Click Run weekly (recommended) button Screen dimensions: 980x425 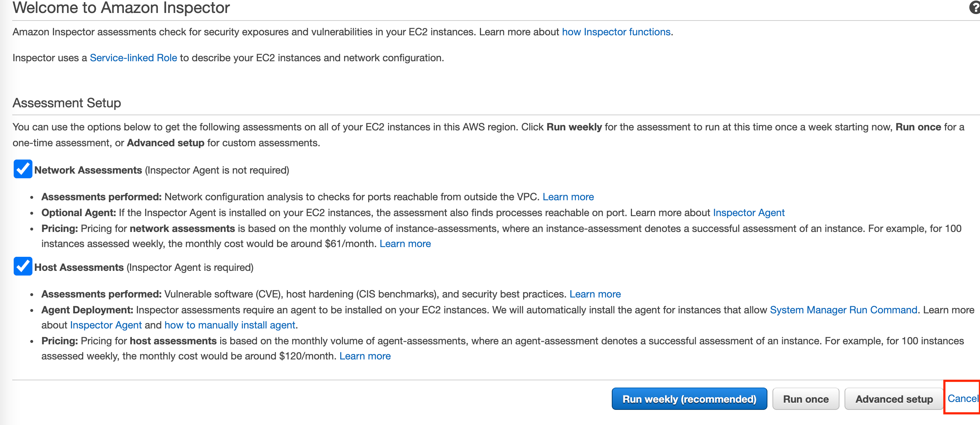[x=689, y=399]
